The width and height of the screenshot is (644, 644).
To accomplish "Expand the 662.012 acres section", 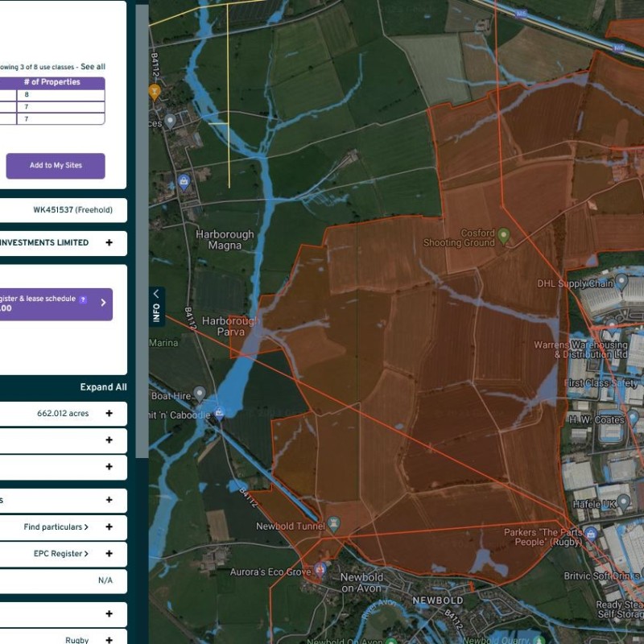I will point(109,414).
